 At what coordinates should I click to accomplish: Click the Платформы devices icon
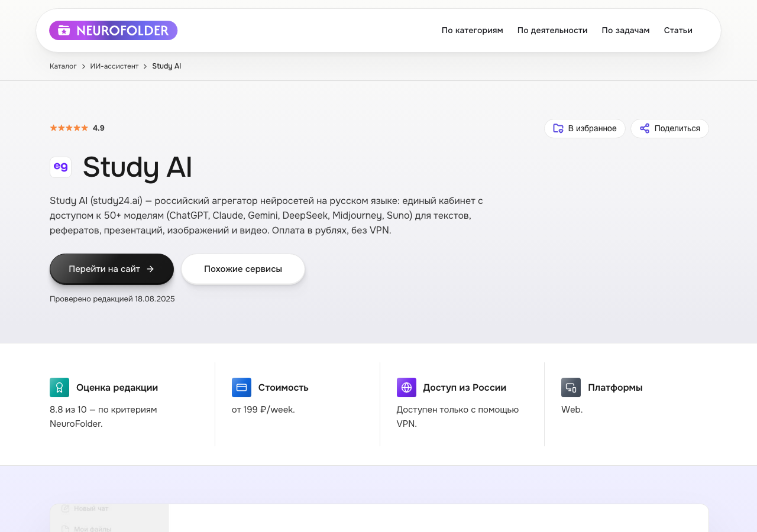[x=571, y=388]
